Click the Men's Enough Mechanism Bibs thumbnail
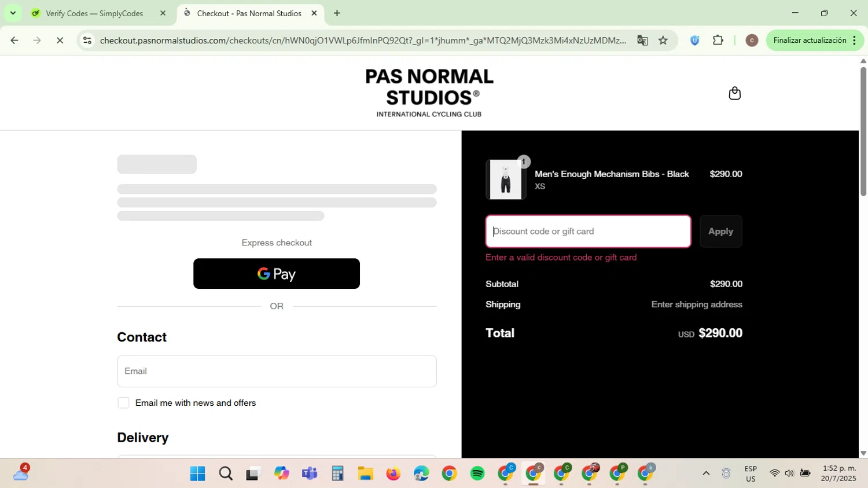The image size is (868, 488). coord(506,179)
